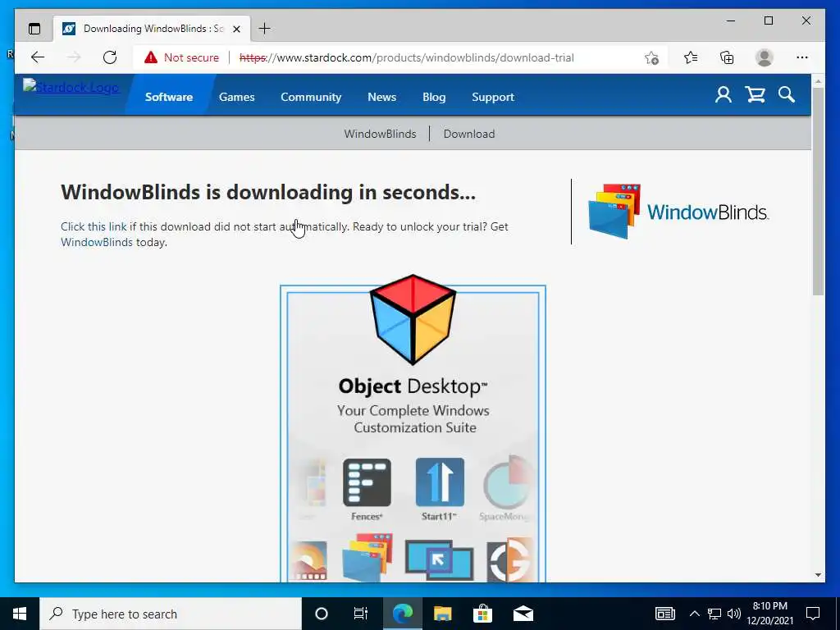Open the Stardock account icon
This screenshot has height=630, width=840.
click(724, 95)
